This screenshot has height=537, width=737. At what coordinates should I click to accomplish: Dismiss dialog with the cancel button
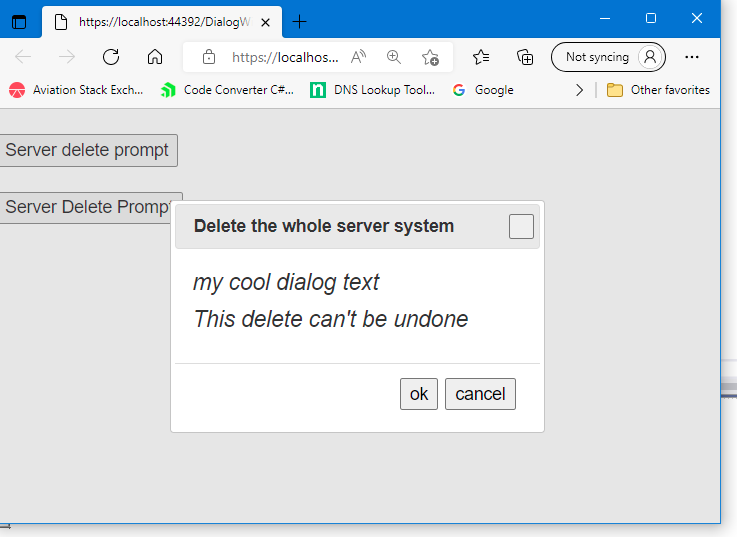coord(480,394)
